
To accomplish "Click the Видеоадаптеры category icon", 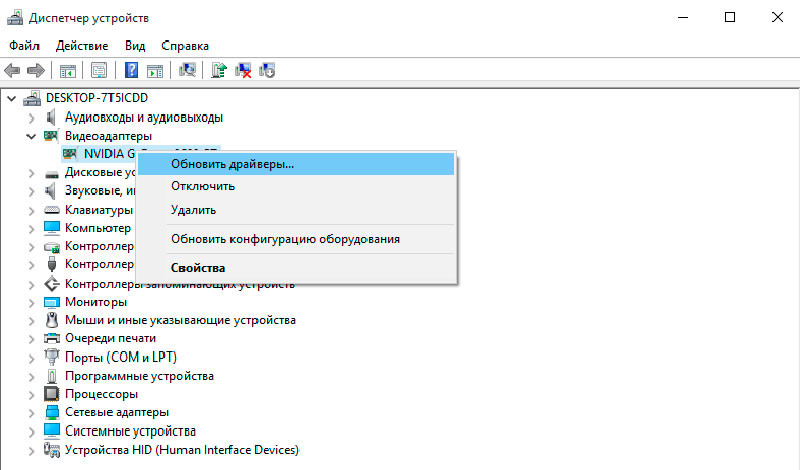I will tap(51, 136).
